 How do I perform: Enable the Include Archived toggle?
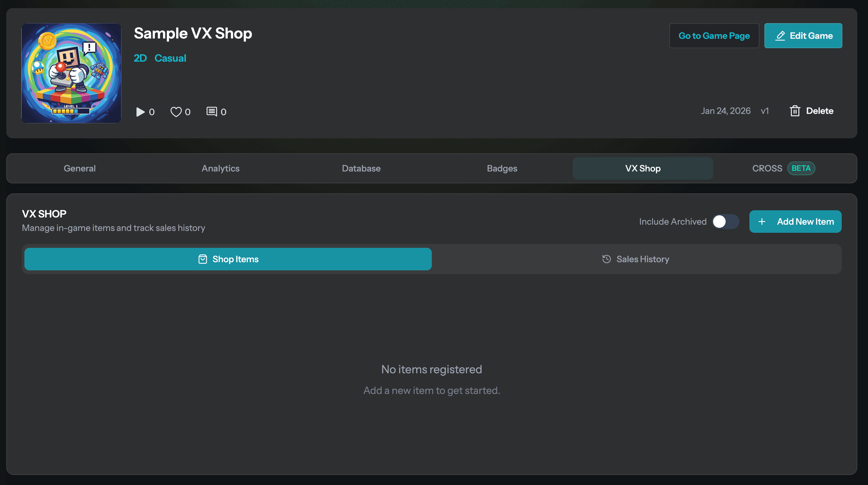(x=725, y=222)
